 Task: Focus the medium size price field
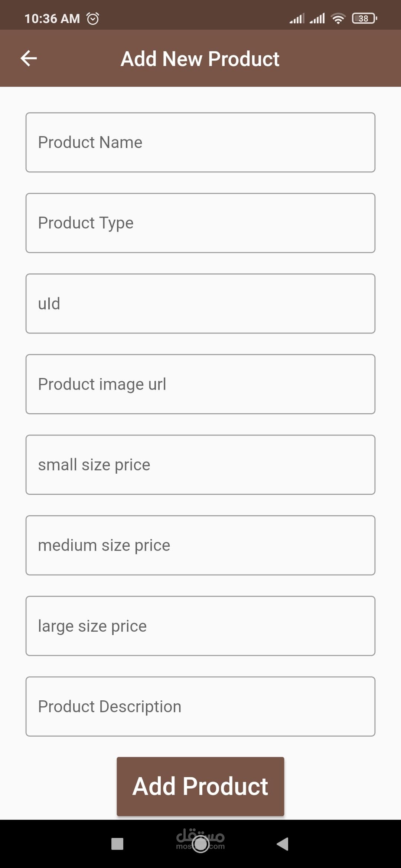200,545
